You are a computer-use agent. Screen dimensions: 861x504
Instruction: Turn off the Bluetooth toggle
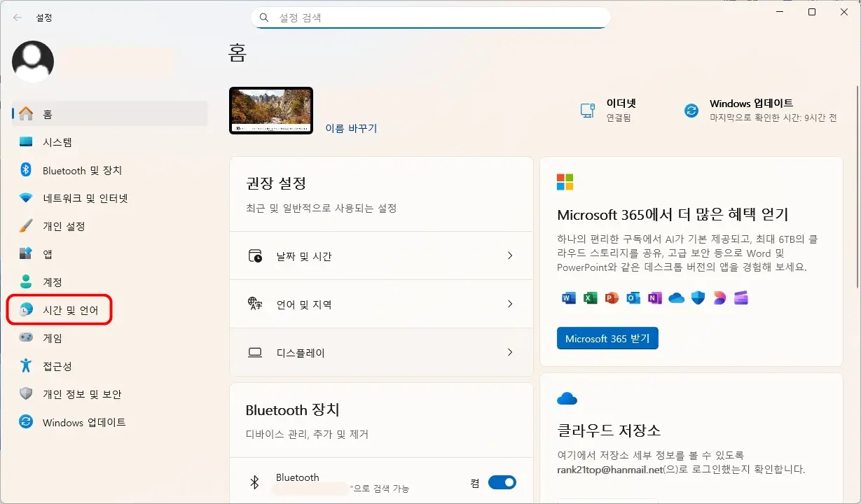click(x=502, y=482)
